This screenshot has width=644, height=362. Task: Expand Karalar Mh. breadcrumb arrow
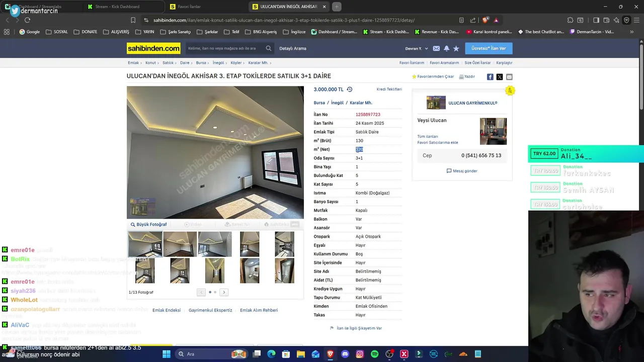[x=271, y=63]
